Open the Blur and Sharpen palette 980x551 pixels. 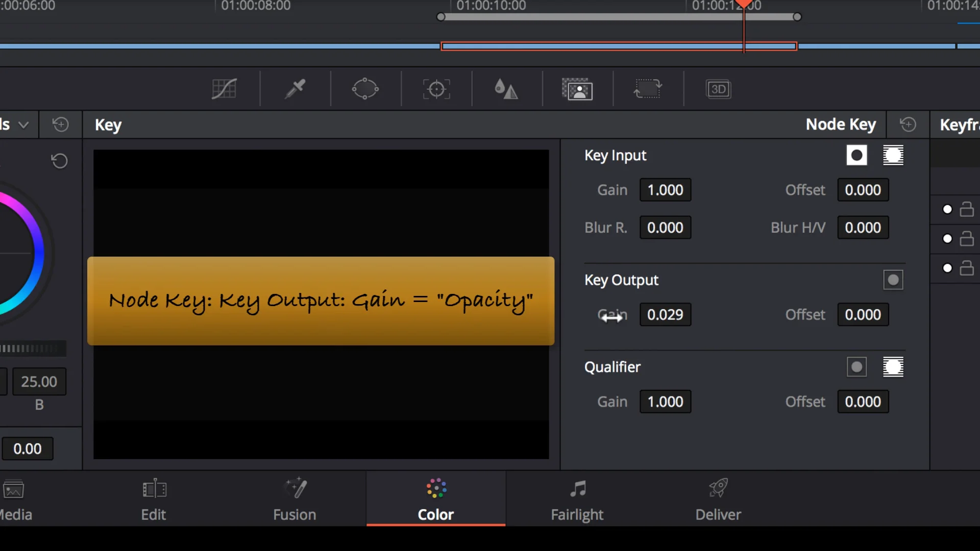506,89
